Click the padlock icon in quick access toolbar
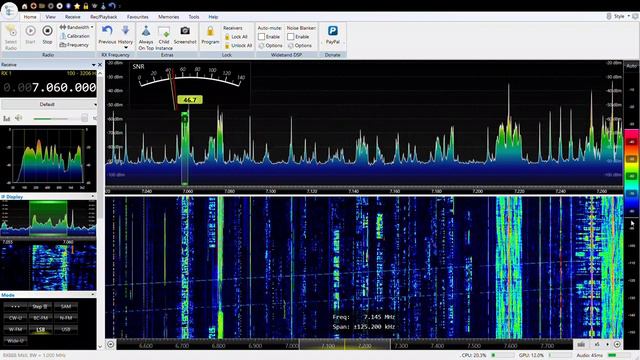The width and height of the screenshot is (640, 360). pyautogui.click(x=86, y=6)
